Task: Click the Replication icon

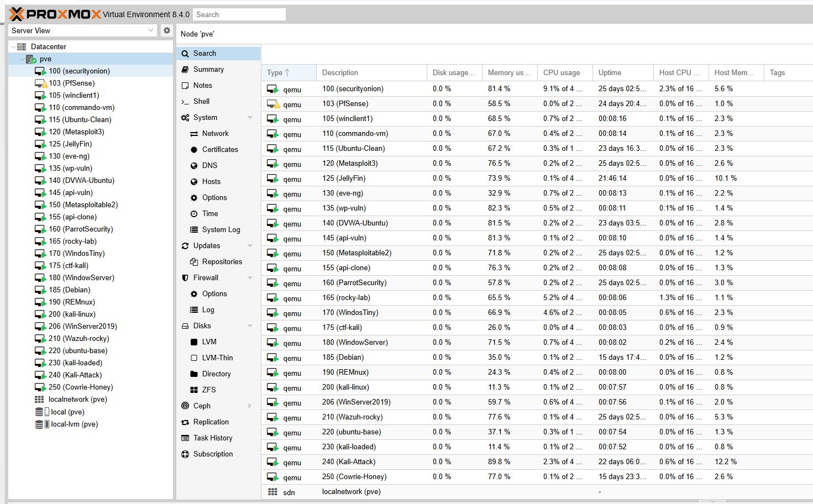Action: click(x=185, y=422)
